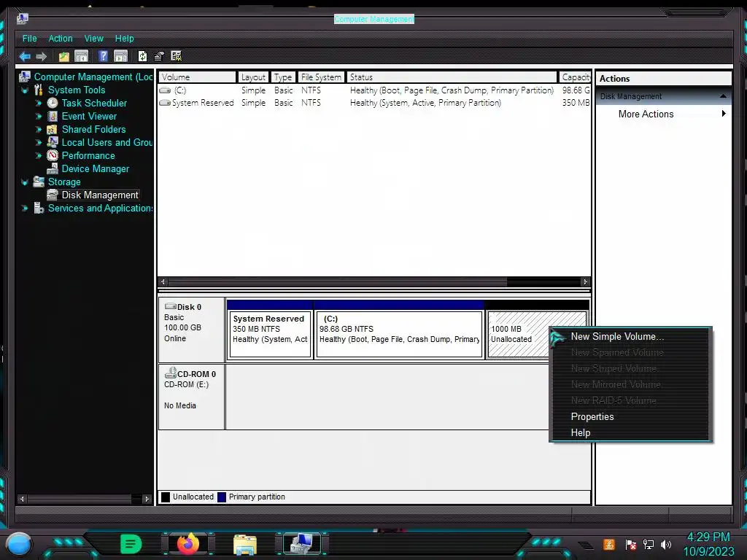Sort by the Capacity column header
The height and width of the screenshot is (560, 747).
575,77
